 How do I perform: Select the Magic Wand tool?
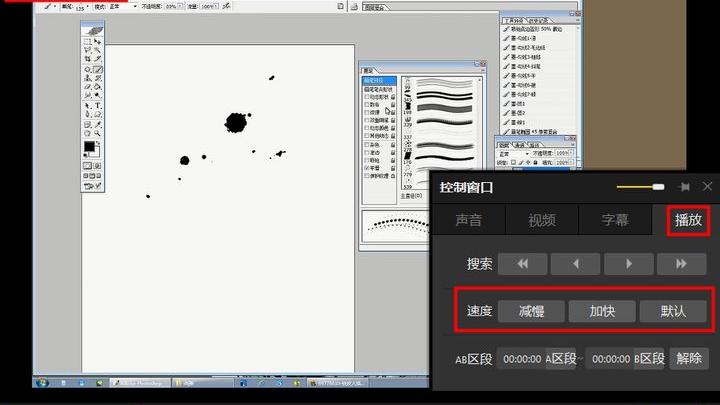(x=97, y=50)
